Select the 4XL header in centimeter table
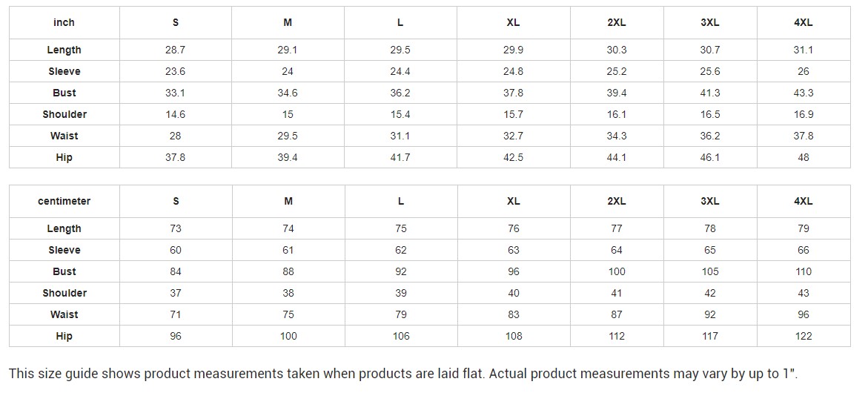The width and height of the screenshot is (868, 393). pyautogui.click(x=804, y=201)
